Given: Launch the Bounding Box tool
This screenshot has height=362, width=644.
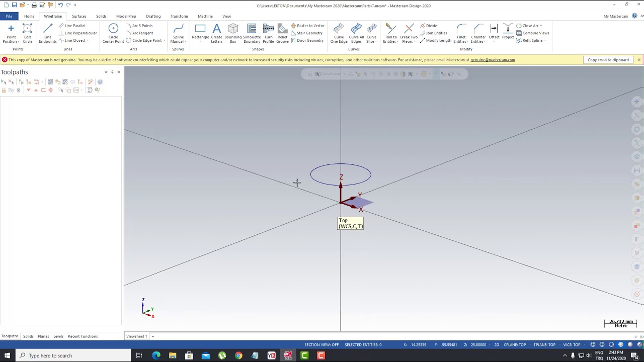Looking at the screenshot, I should [x=233, y=33].
